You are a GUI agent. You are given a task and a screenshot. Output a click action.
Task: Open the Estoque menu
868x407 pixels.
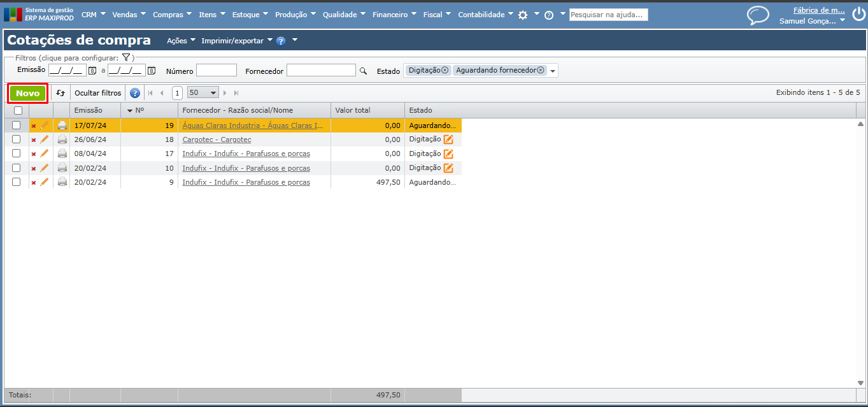250,15
